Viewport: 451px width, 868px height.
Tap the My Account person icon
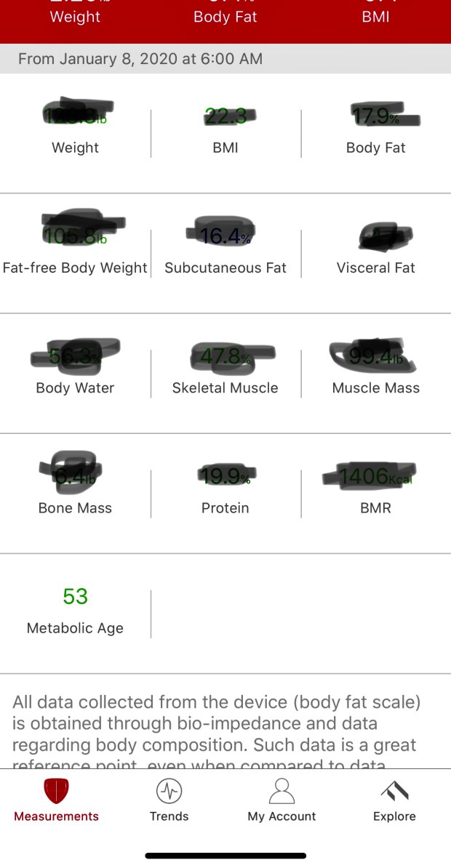[282, 790]
